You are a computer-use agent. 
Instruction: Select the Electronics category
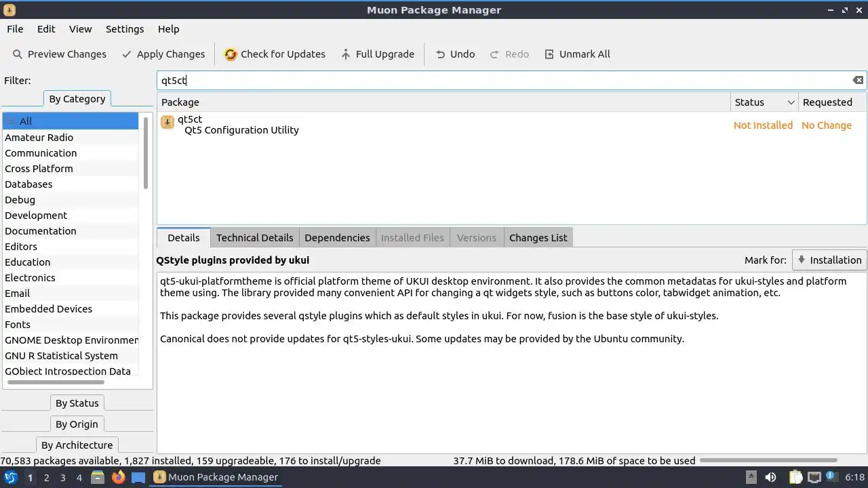(x=71, y=278)
